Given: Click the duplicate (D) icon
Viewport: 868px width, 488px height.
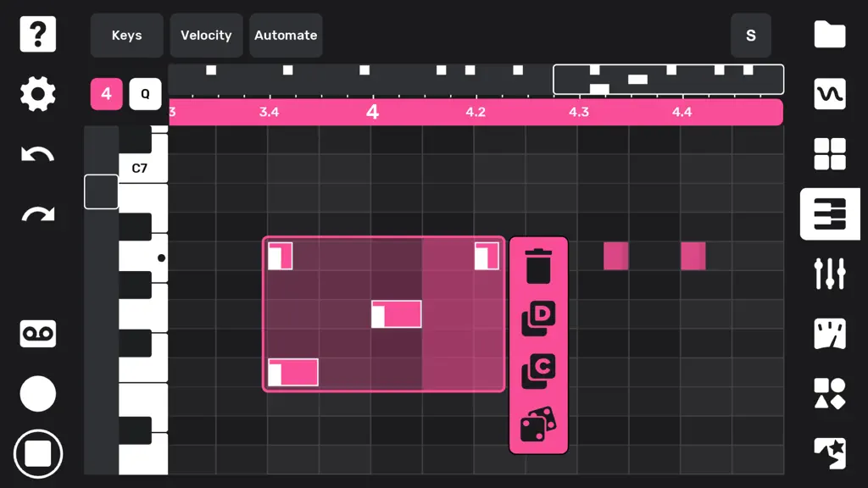Looking at the screenshot, I should tap(538, 319).
